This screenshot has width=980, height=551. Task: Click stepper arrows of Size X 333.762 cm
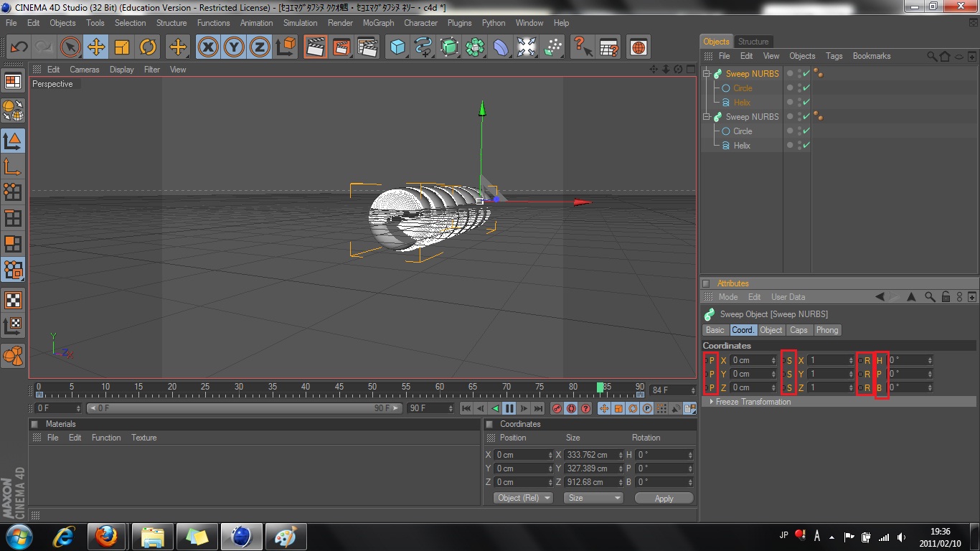(621, 455)
